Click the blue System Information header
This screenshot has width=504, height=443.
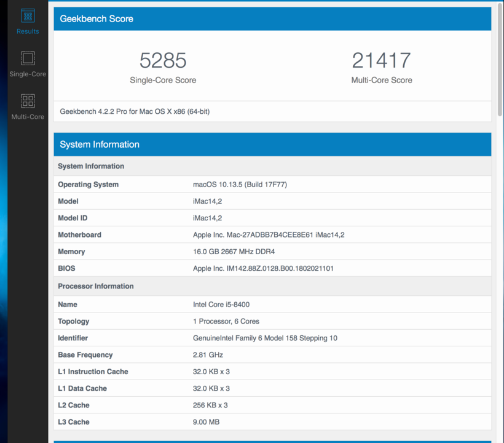272,145
